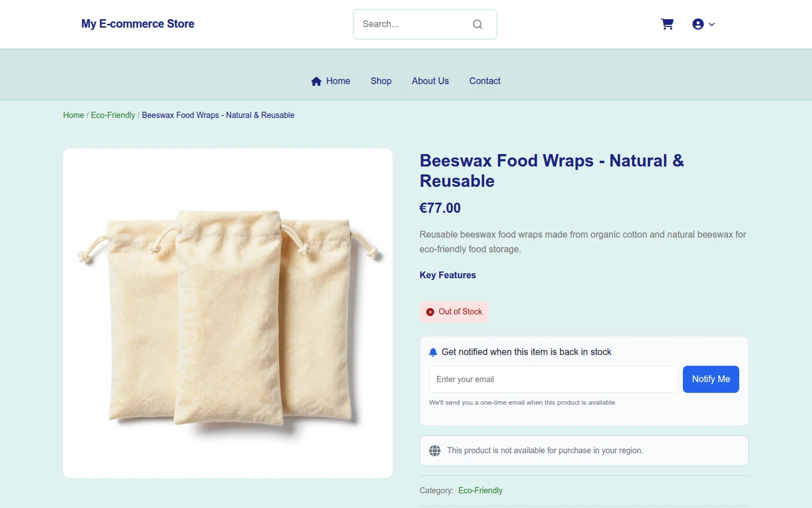
Task: Go to My E-commerce Store homepage logo
Action: click(x=138, y=24)
